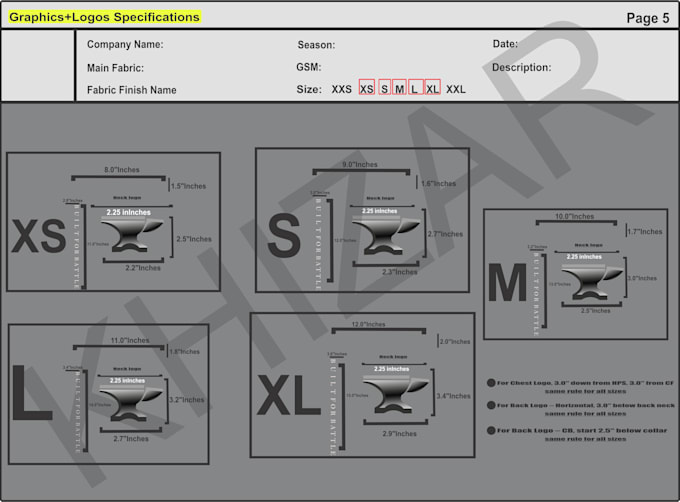
Task: Click the XXS size option
Action: tap(341, 89)
